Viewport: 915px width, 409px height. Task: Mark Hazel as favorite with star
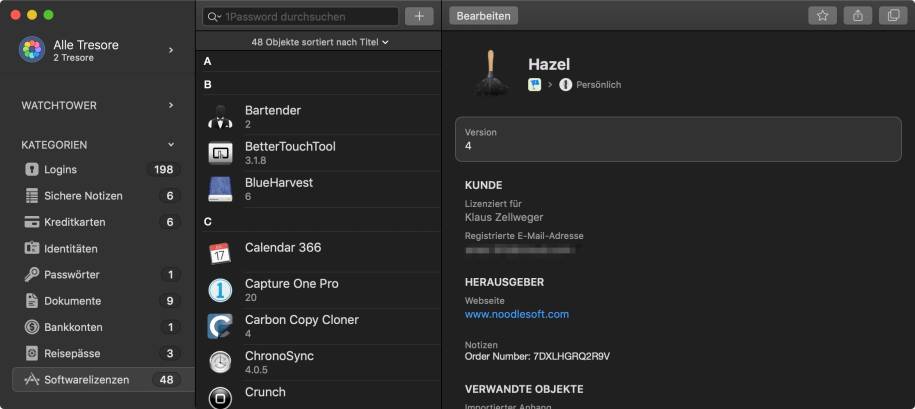click(822, 16)
